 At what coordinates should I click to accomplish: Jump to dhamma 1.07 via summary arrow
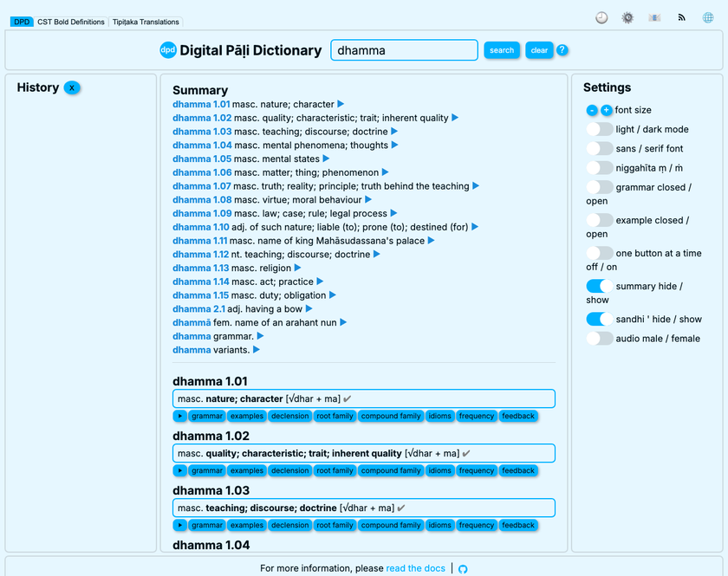[x=476, y=186]
